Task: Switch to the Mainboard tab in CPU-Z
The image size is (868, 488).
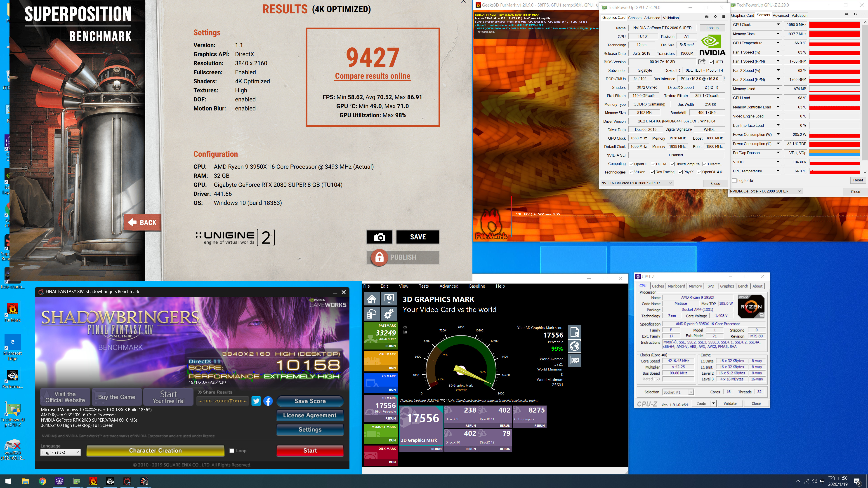Action: [x=676, y=286]
